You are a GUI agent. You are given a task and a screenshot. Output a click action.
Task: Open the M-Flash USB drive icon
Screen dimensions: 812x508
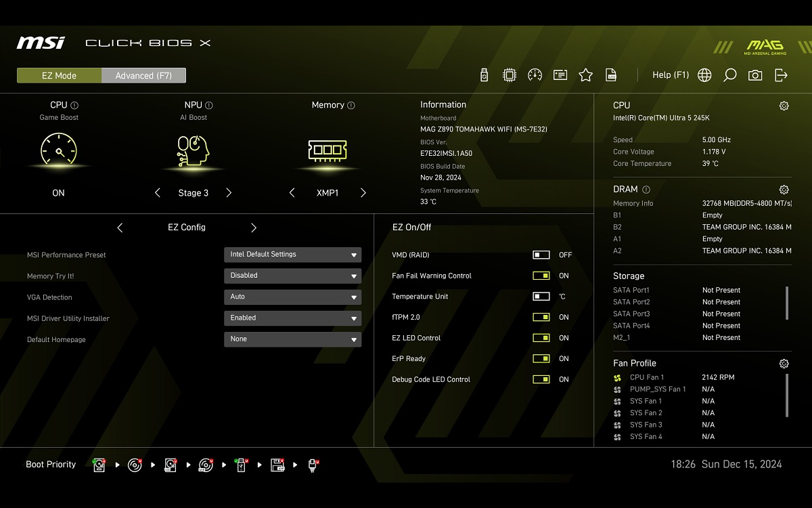point(484,75)
